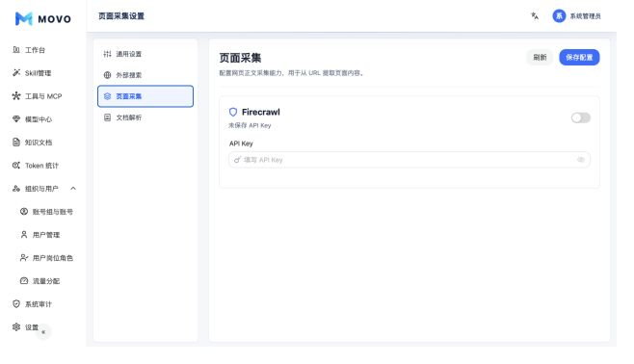Click the 保存配置 button
Screen dimensions: 634x364
point(579,58)
